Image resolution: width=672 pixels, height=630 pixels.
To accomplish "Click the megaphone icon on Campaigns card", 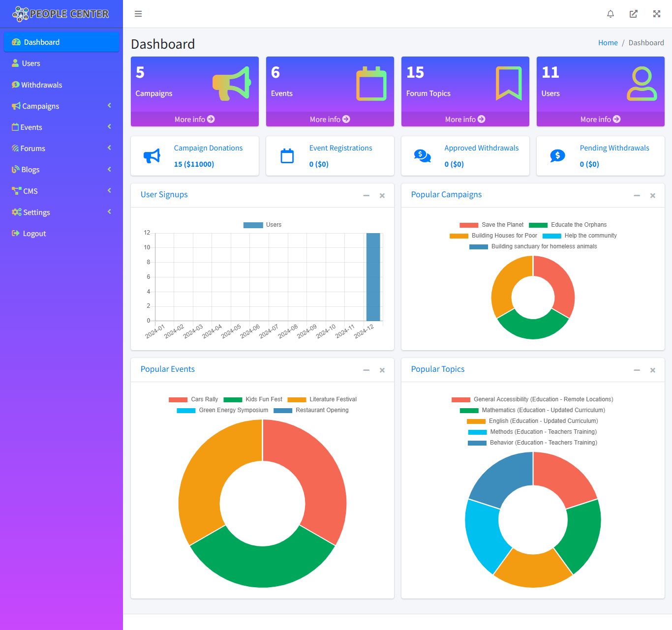I will coord(232,84).
